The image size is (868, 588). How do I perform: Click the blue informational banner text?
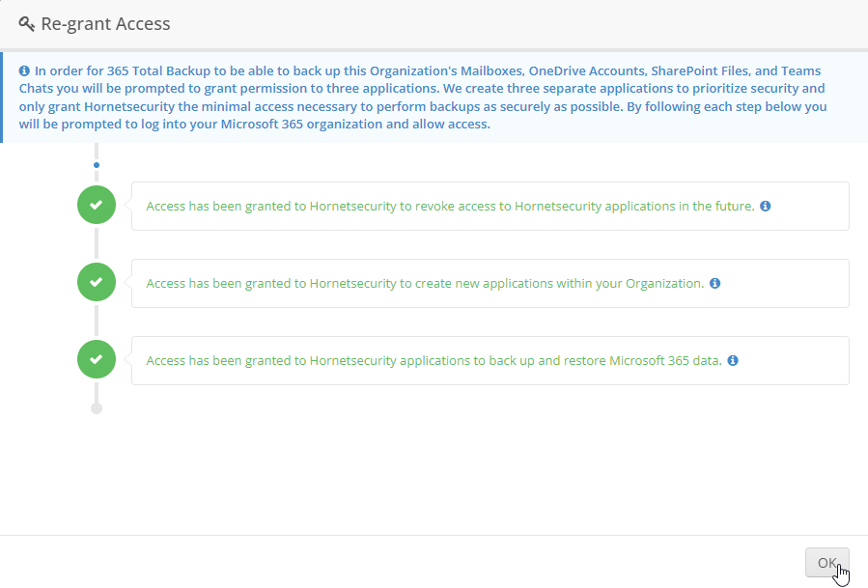coord(425,97)
